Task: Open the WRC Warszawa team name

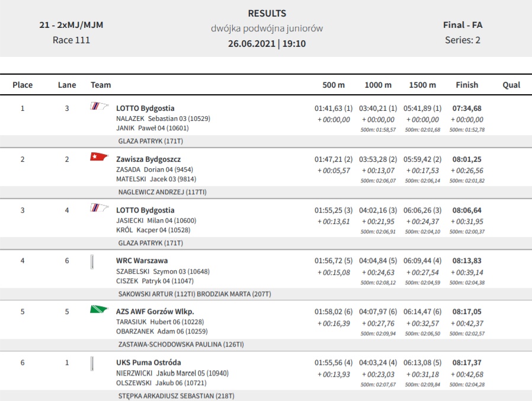Action: (x=142, y=261)
